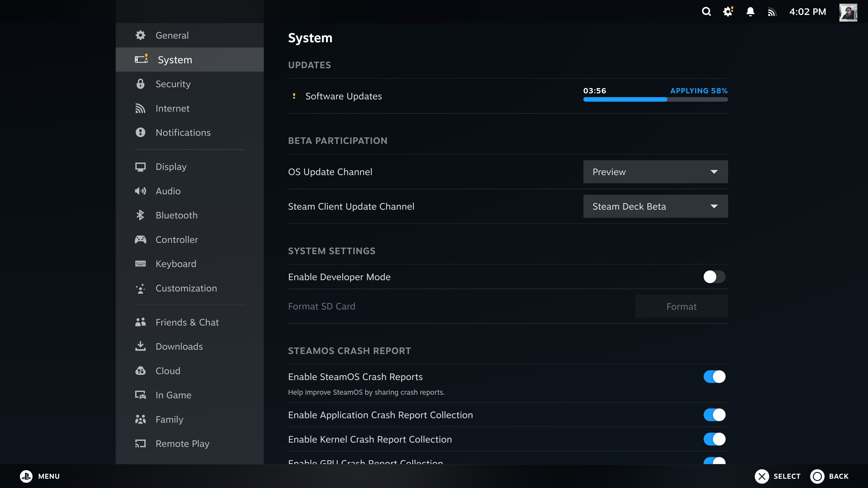Click the yellow alert mark beside Software Updates
This screenshot has height=488, width=868.
294,96
